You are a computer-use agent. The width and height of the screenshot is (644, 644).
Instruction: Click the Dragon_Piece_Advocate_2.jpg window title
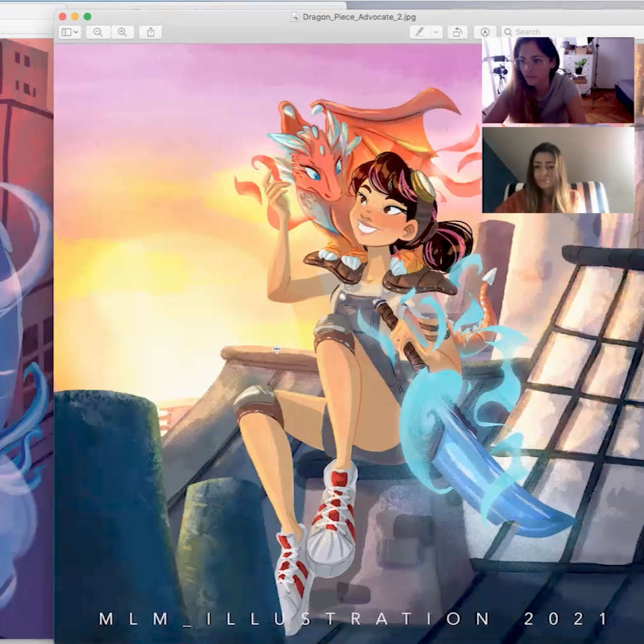click(359, 17)
